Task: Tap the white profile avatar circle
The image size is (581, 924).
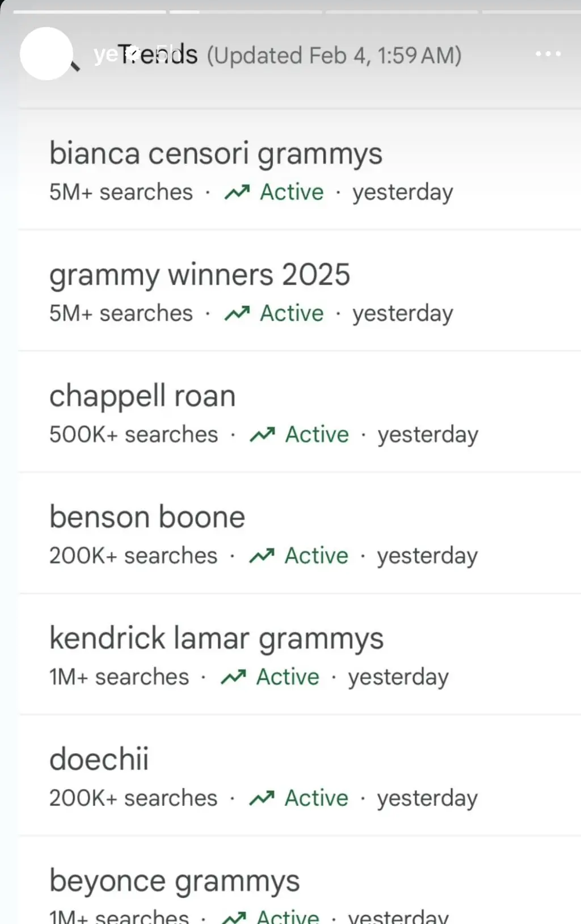Action: pyautogui.click(x=46, y=53)
